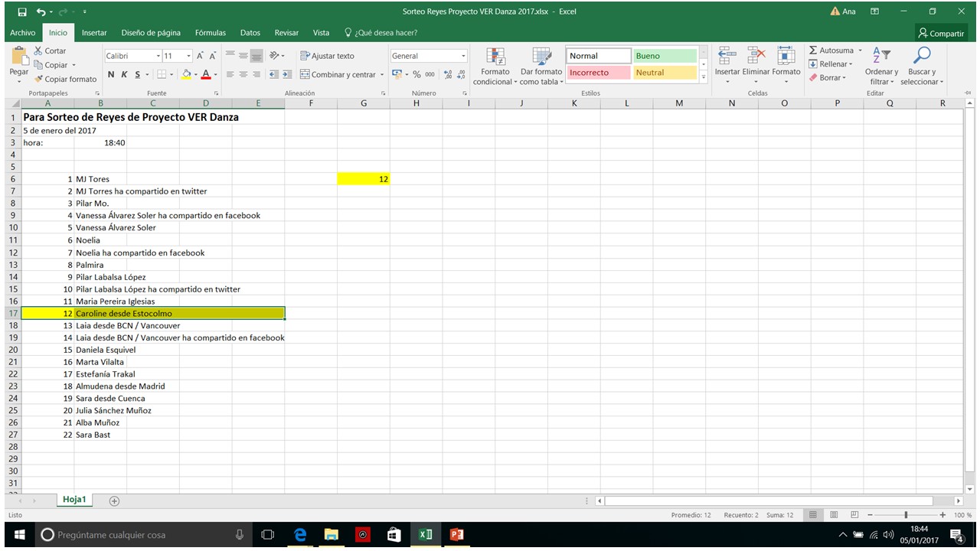Click the Autosuma sigma icon
980x551 pixels.
(x=813, y=51)
